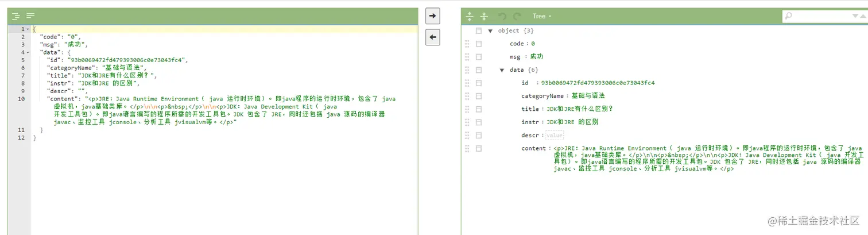Open action menu square beside data row

click(x=479, y=70)
